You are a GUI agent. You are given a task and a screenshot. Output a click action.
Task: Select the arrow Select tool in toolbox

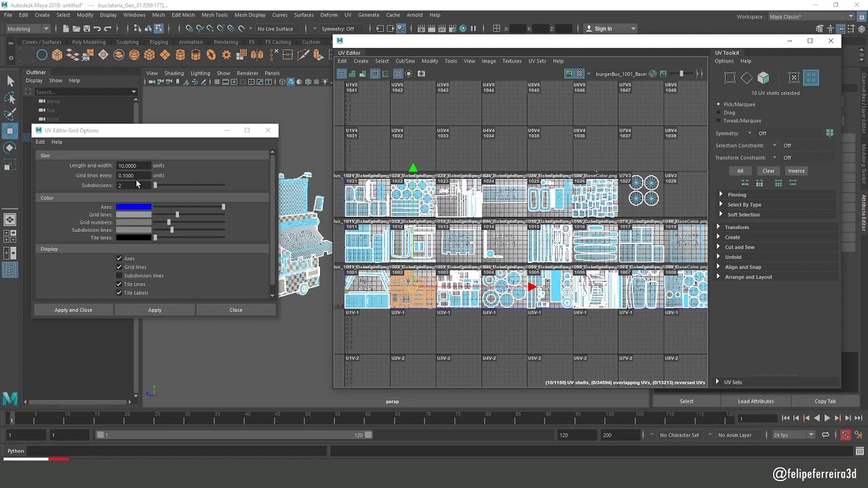(x=9, y=81)
